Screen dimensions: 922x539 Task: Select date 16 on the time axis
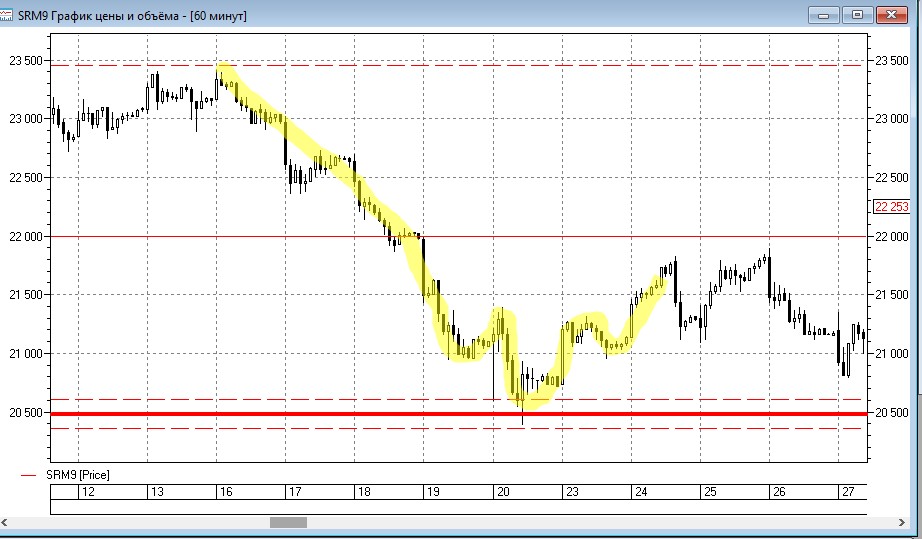[x=226, y=492]
